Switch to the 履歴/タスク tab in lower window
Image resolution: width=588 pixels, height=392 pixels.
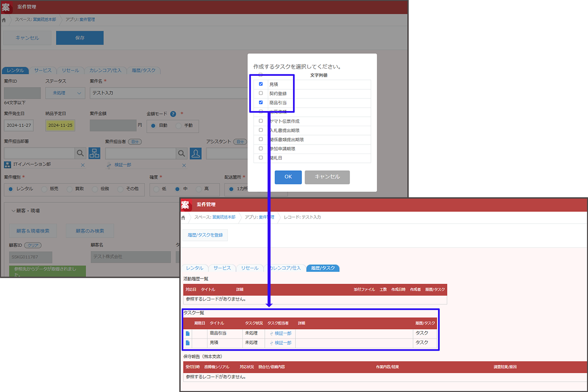point(322,268)
